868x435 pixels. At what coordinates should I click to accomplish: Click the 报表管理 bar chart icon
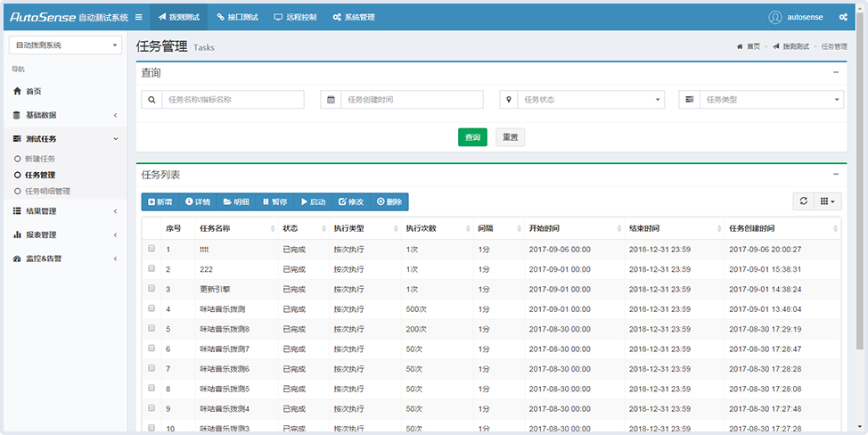point(17,234)
